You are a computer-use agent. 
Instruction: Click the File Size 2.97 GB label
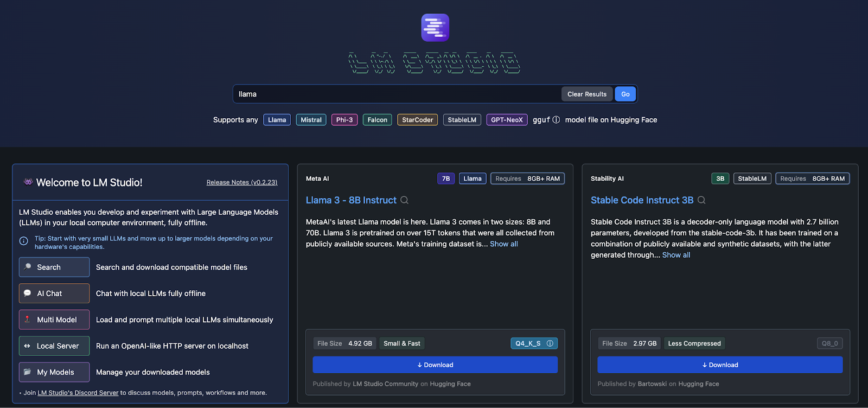pyautogui.click(x=629, y=343)
